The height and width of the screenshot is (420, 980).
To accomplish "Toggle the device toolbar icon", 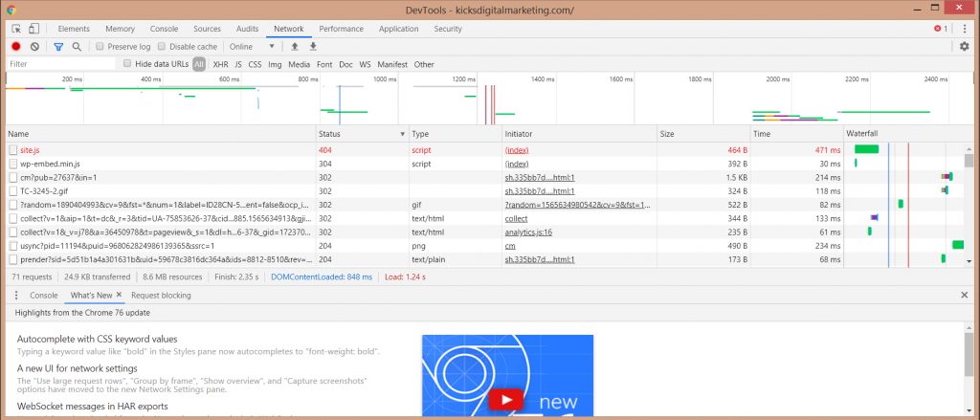I will 33,29.
